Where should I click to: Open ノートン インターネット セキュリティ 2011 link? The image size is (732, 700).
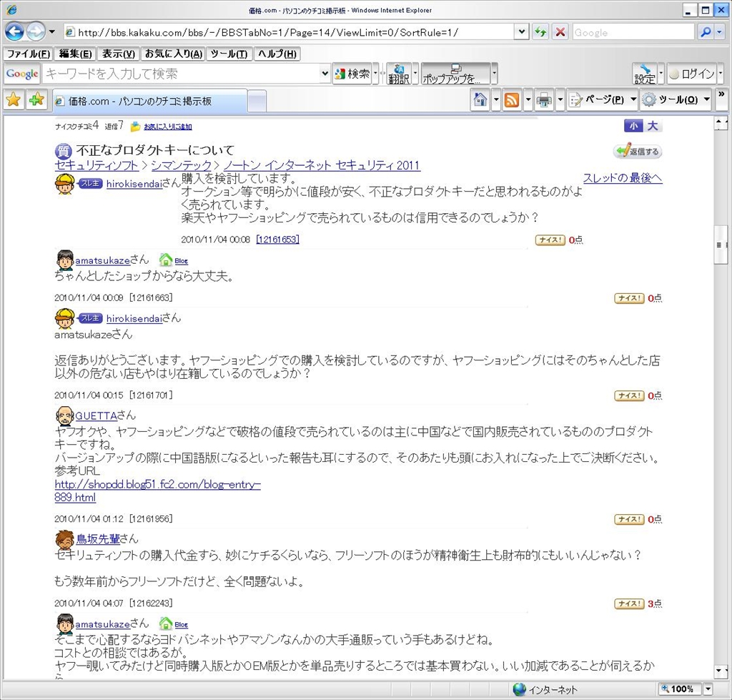point(322,165)
